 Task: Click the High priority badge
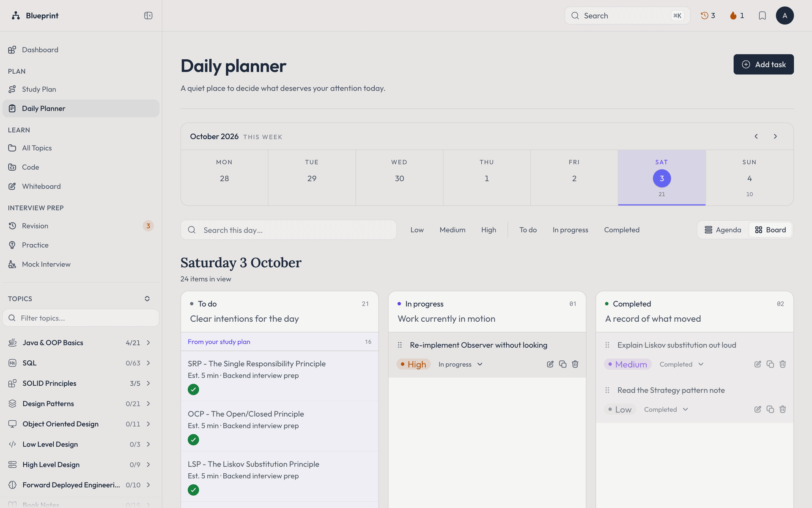414,364
